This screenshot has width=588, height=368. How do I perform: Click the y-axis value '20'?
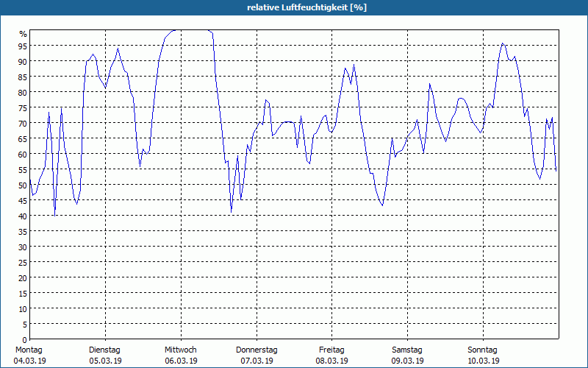[23, 278]
